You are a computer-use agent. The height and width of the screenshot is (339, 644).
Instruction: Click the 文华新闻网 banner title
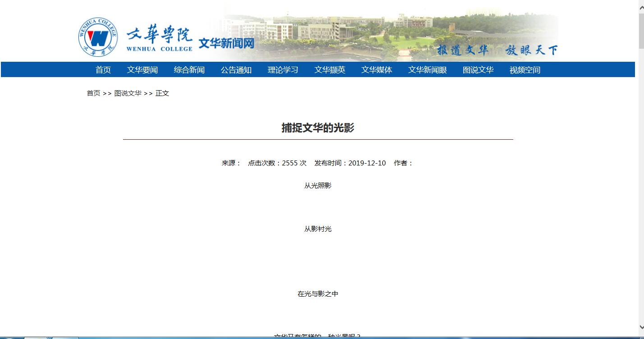[x=227, y=43]
